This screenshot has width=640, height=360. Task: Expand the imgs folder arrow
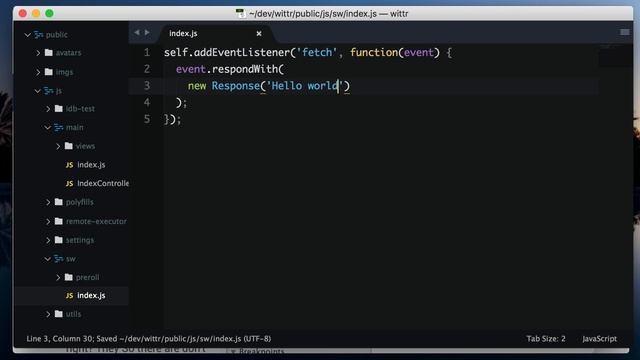[38, 72]
